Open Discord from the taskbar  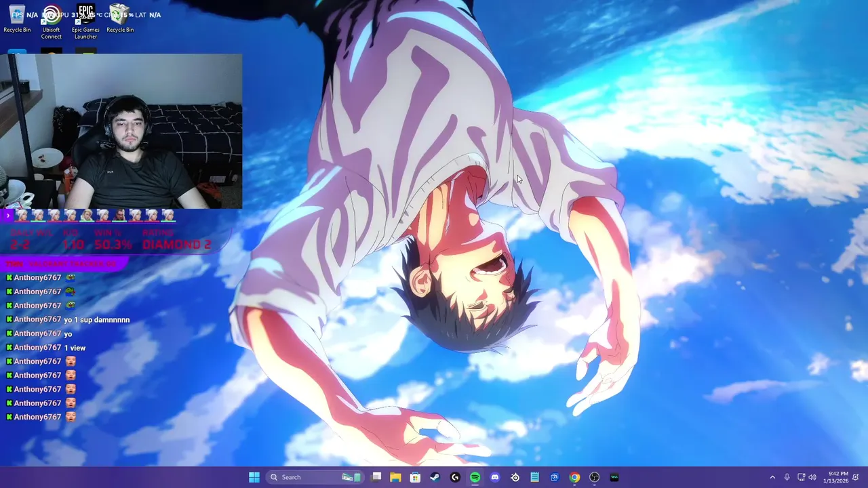494,477
